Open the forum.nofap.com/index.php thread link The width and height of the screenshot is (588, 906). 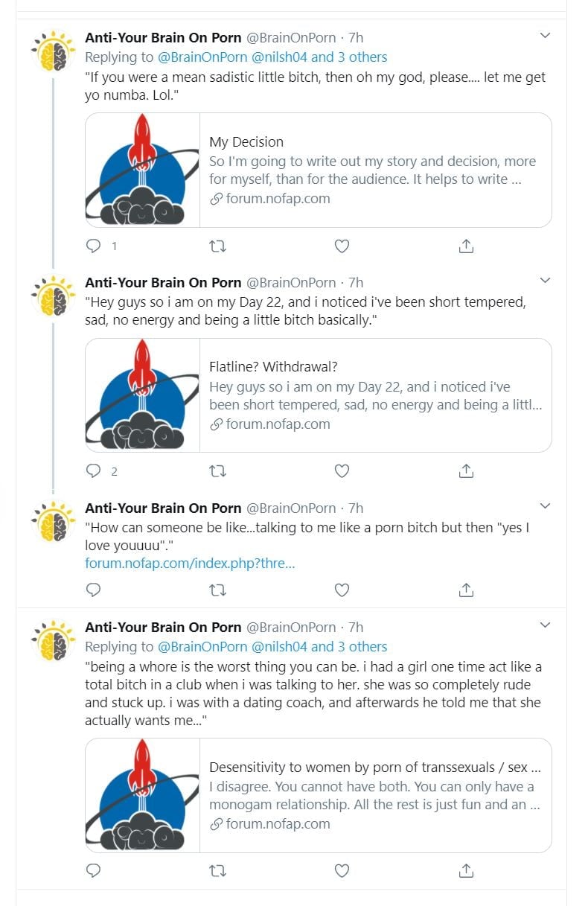(x=190, y=564)
